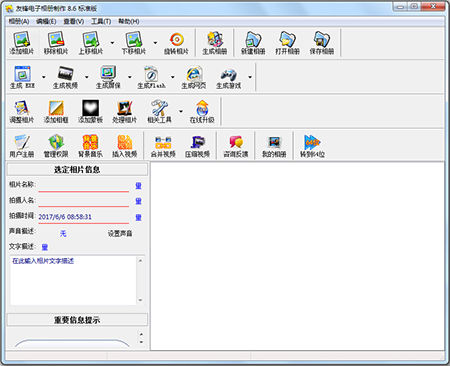Click into the 相片名称 input field
Image resolution: width=450 pixels, height=366 pixels.
point(84,186)
